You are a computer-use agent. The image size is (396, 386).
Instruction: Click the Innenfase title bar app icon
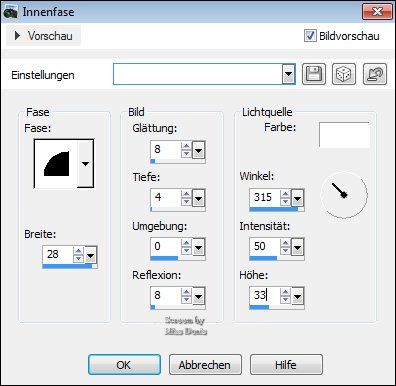pos(10,12)
